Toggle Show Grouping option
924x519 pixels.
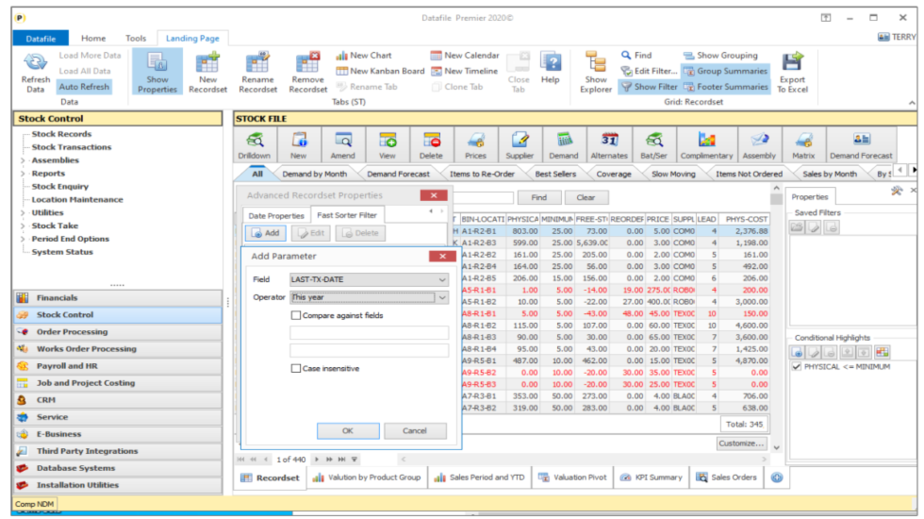tap(720, 55)
